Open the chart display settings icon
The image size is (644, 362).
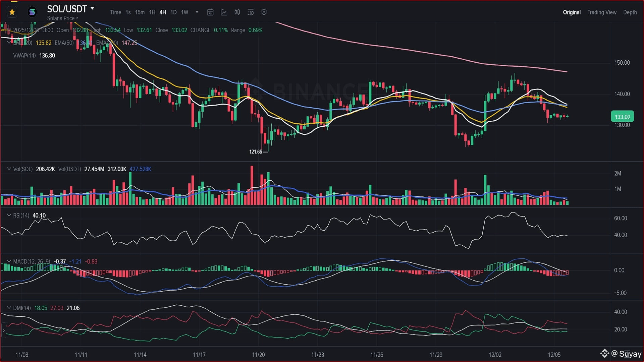point(251,12)
